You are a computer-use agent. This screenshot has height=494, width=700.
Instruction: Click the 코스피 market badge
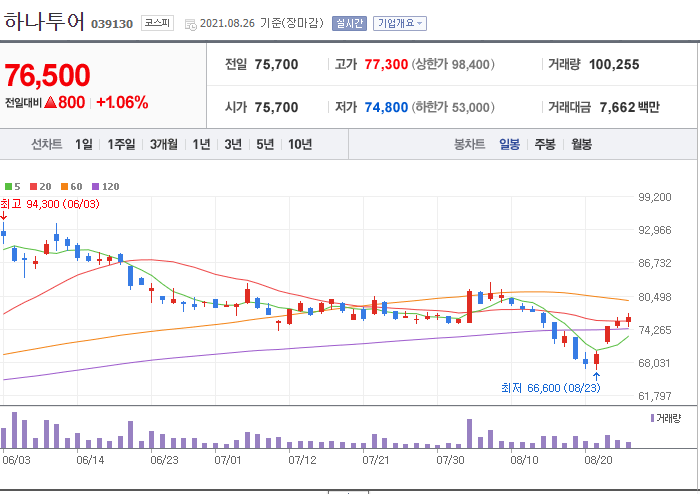pos(157,23)
